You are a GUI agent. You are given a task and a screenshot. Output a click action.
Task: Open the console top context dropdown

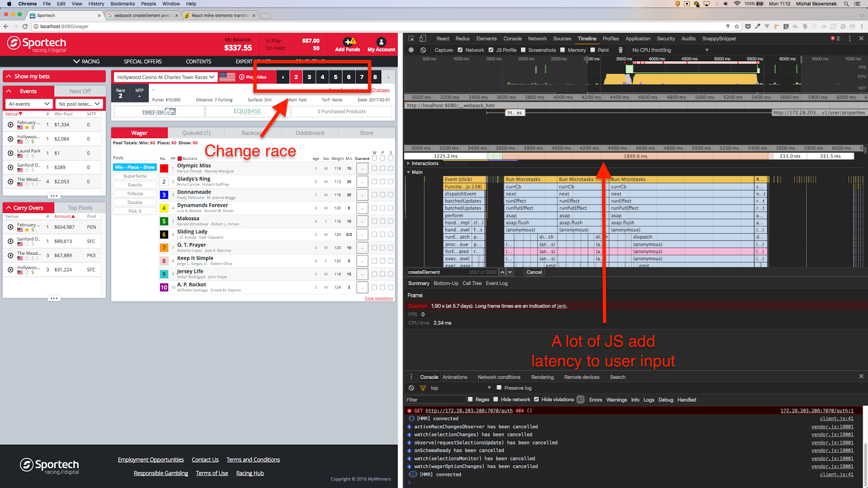[461, 388]
